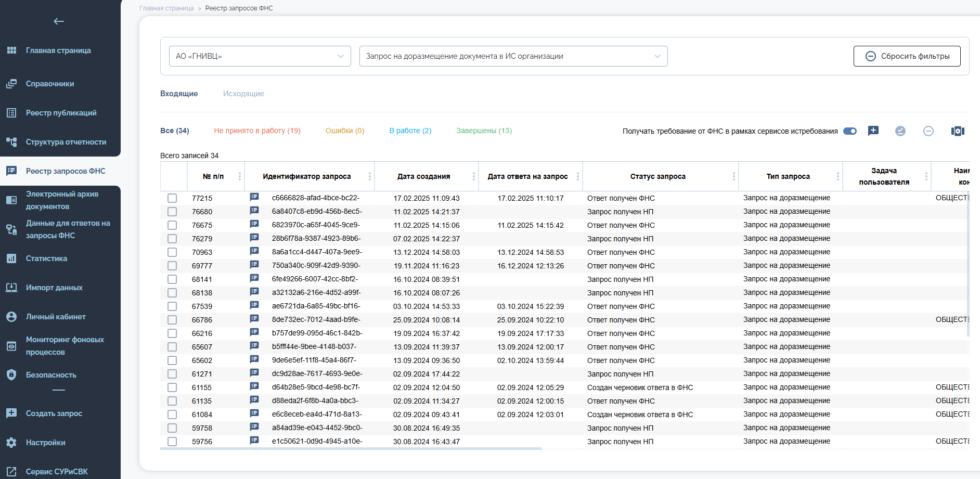Viewport: 980px width, 479px height.
Task: Open column menu for Статус запроса
Action: click(x=734, y=176)
